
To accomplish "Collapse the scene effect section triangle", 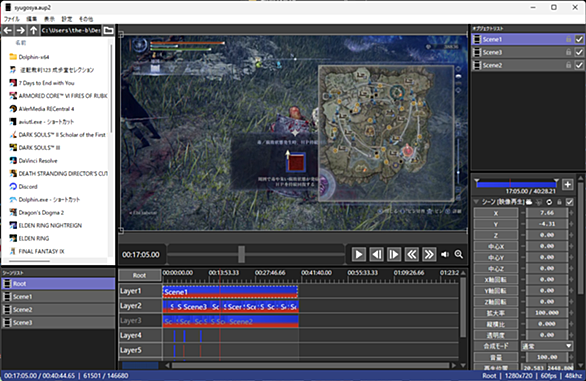I will coord(476,202).
